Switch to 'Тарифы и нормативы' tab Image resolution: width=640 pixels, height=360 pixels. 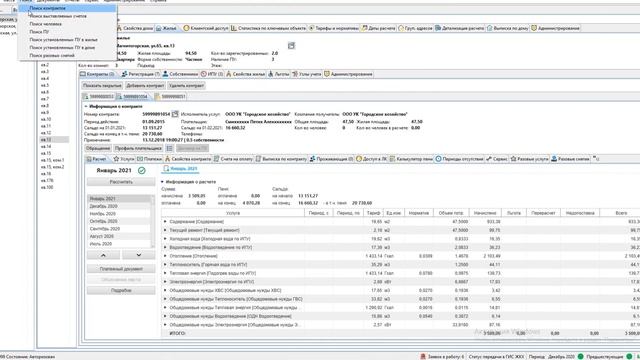click(x=333, y=28)
